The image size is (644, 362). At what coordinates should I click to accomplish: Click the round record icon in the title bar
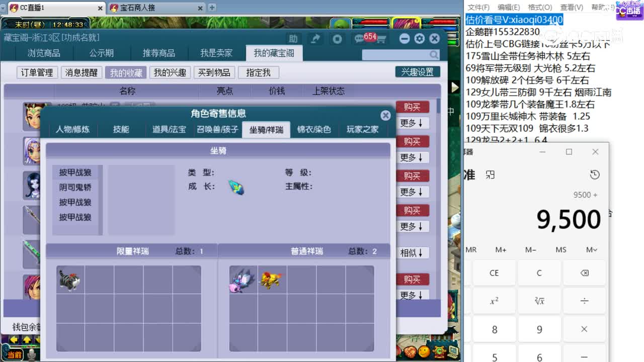point(336,39)
